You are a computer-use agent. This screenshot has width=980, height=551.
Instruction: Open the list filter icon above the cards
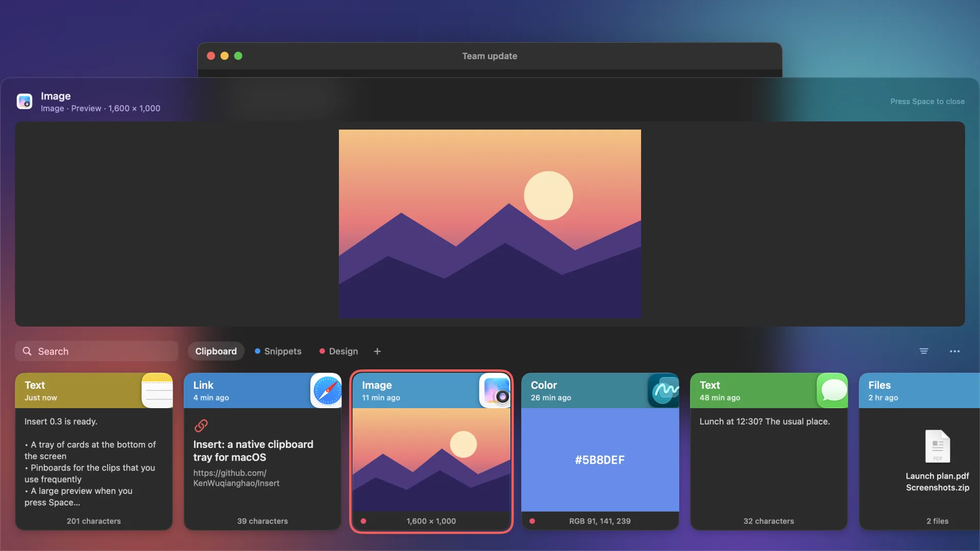(x=924, y=351)
